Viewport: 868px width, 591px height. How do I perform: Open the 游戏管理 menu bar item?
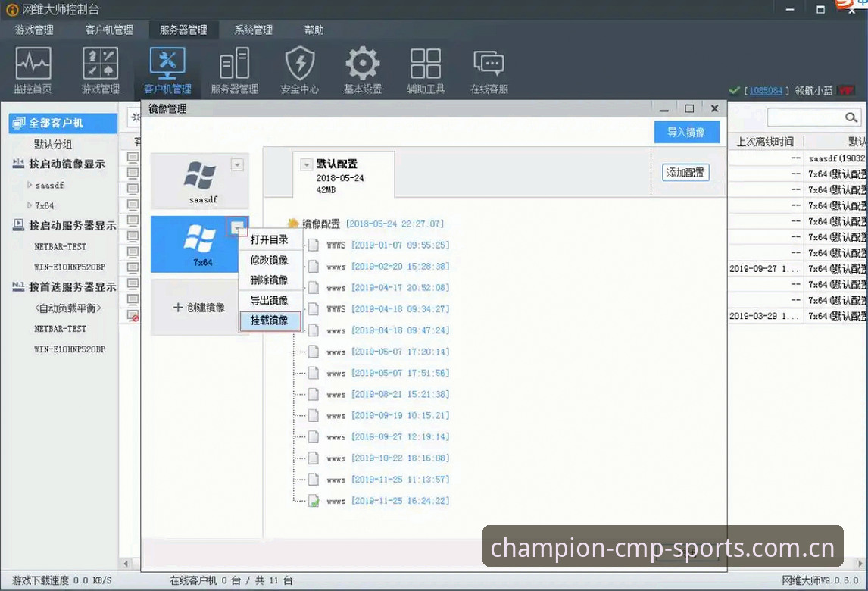pos(34,30)
